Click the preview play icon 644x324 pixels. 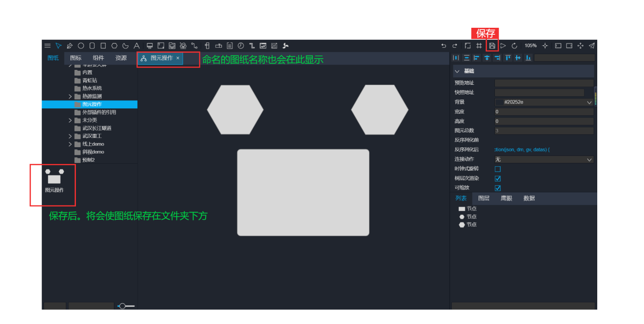[503, 46]
